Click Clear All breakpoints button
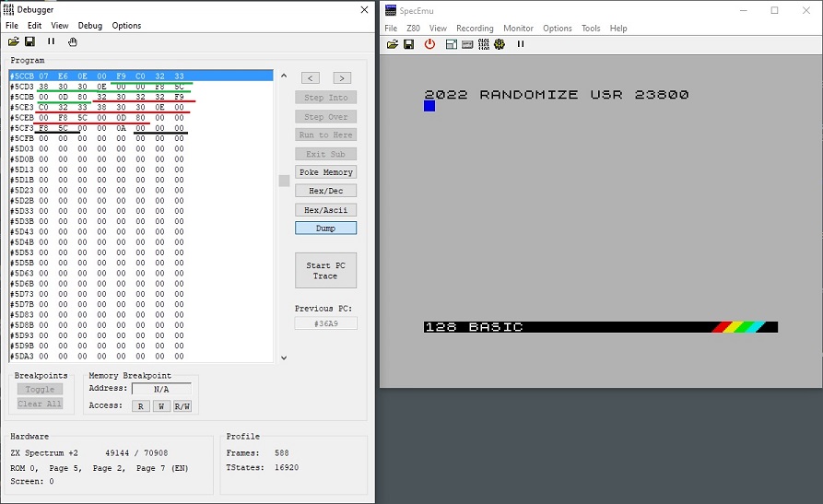This screenshot has width=823, height=504. click(40, 404)
